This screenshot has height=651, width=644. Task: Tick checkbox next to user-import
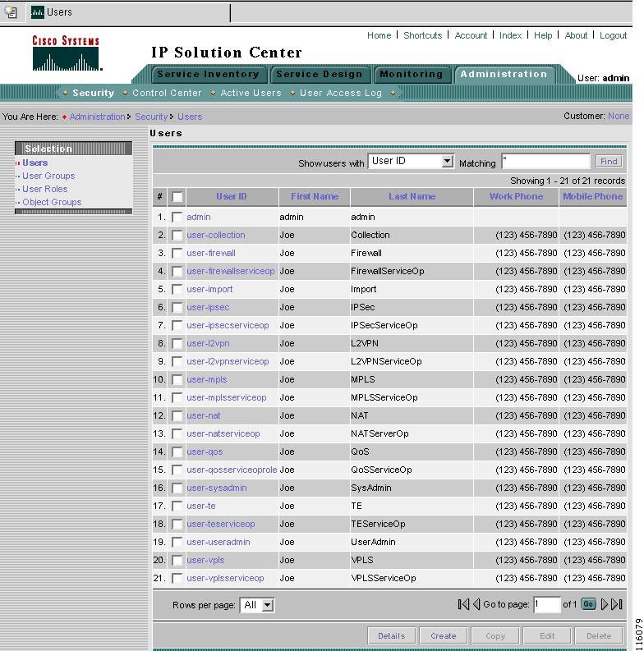(x=177, y=289)
